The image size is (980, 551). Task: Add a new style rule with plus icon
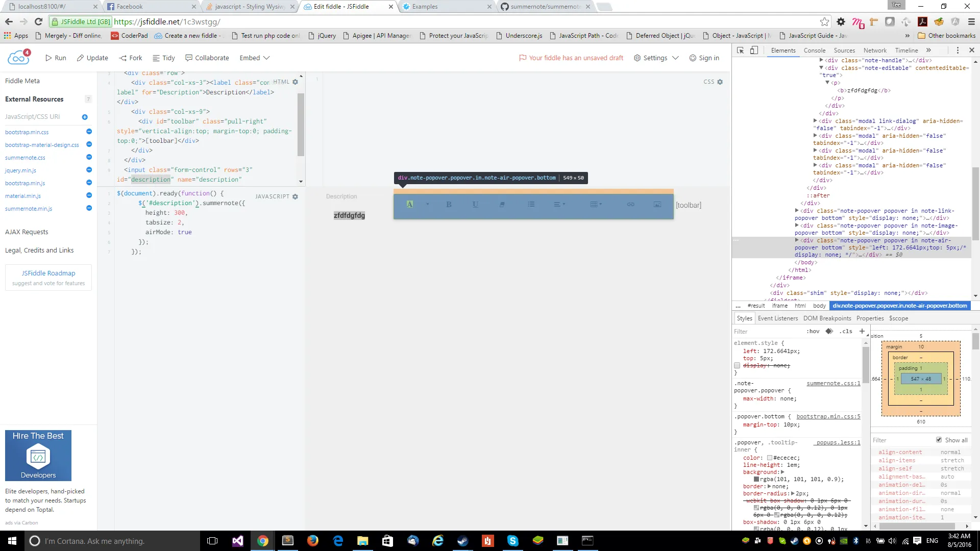point(862,331)
